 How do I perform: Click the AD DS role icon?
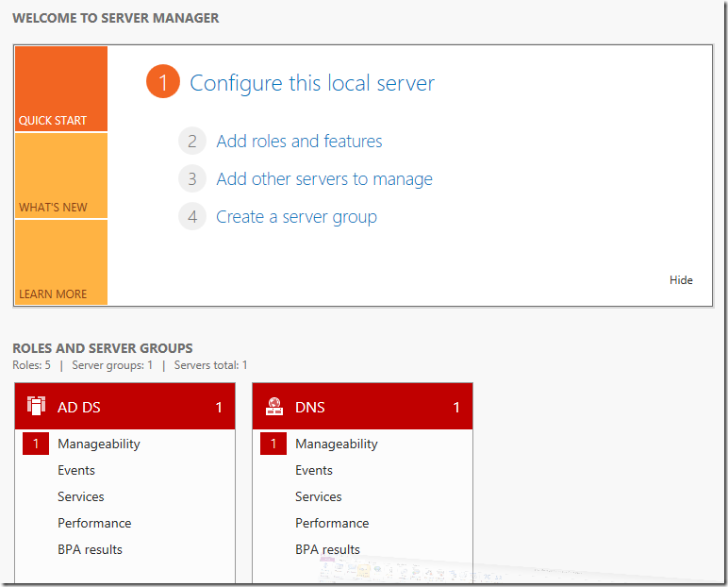tap(36, 407)
